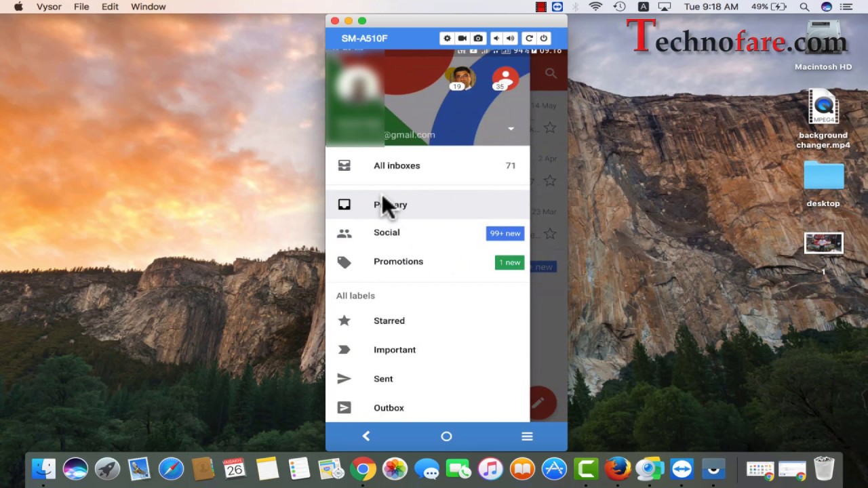Open the Edit menu
This screenshot has height=488, width=868.
110,7
